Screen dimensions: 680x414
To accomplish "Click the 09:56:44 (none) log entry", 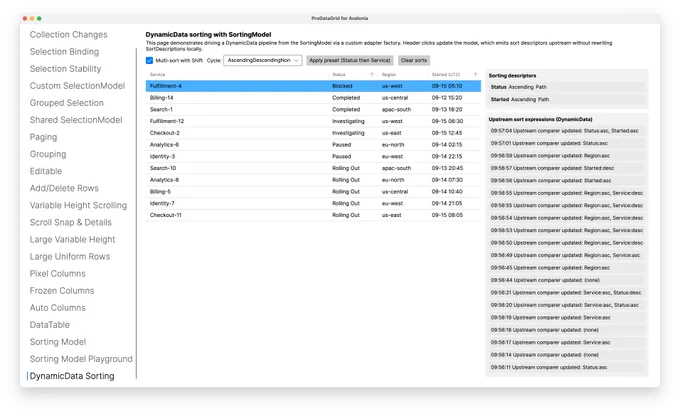I will [x=566, y=280].
